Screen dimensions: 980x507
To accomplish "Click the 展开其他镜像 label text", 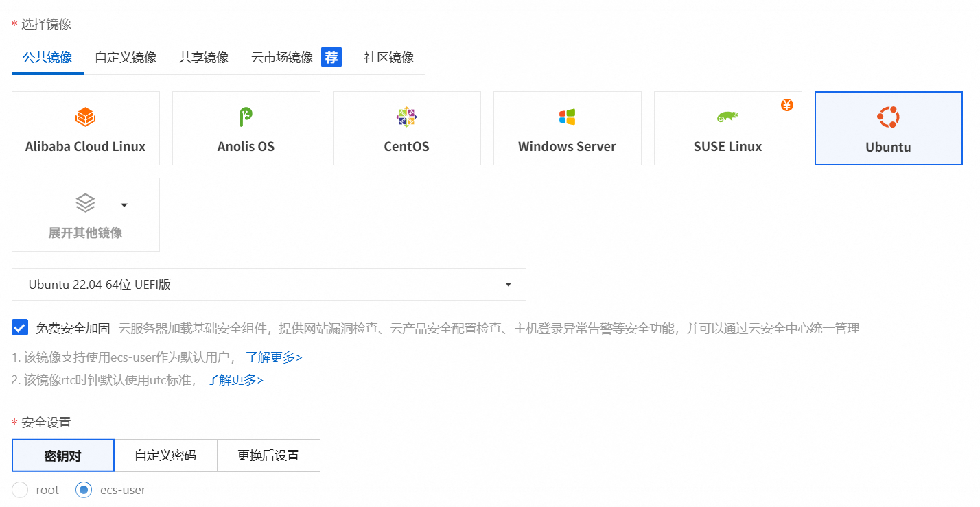I will point(85,233).
